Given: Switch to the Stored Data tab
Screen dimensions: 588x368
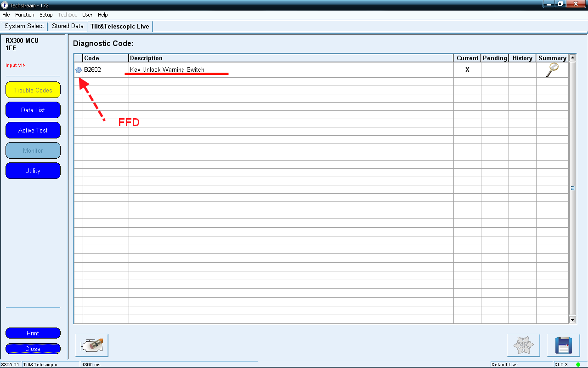Looking at the screenshot, I should (68, 26).
